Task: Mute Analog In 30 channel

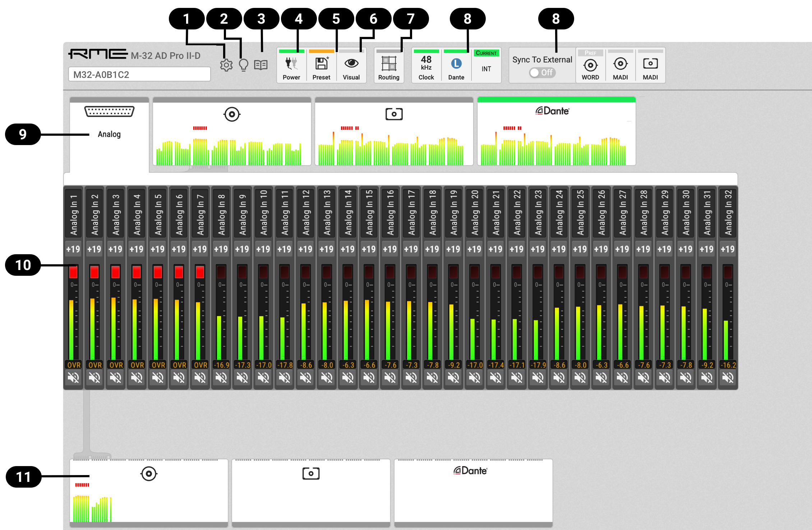Action: 686,378
